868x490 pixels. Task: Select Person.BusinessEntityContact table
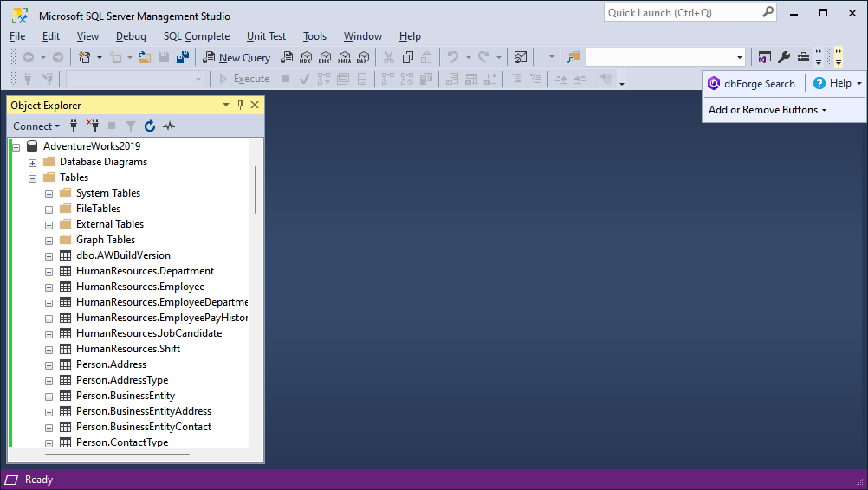click(144, 427)
